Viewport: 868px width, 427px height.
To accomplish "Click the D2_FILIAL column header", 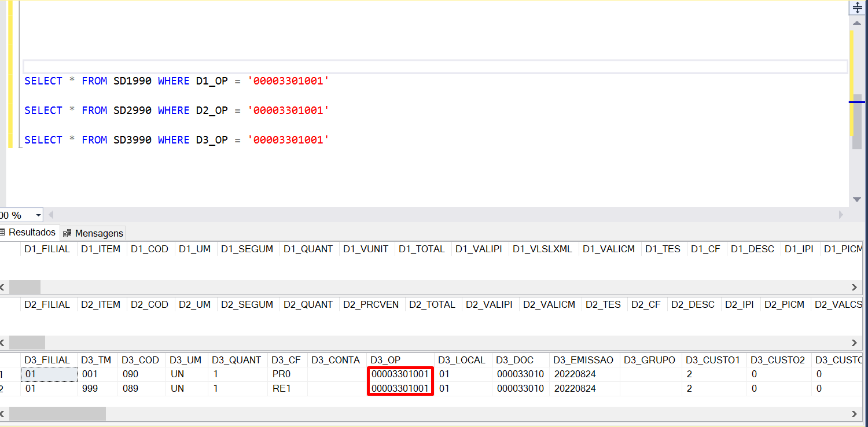I will (x=47, y=304).
